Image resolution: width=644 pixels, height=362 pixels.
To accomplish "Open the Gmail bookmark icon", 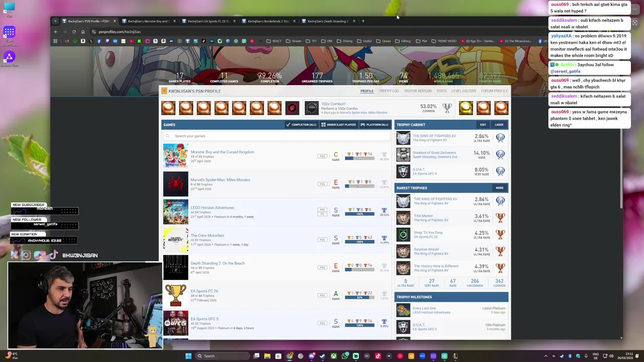I will [x=67, y=41].
